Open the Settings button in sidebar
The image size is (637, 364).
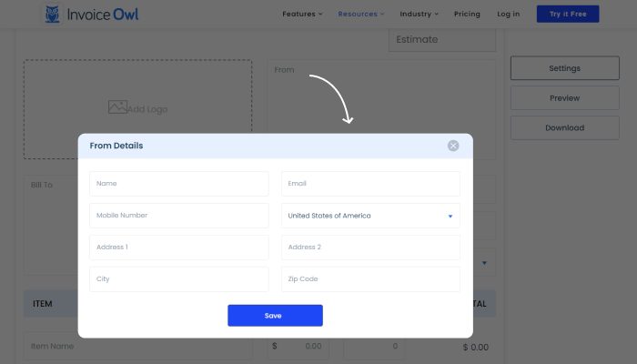(x=564, y=68)
